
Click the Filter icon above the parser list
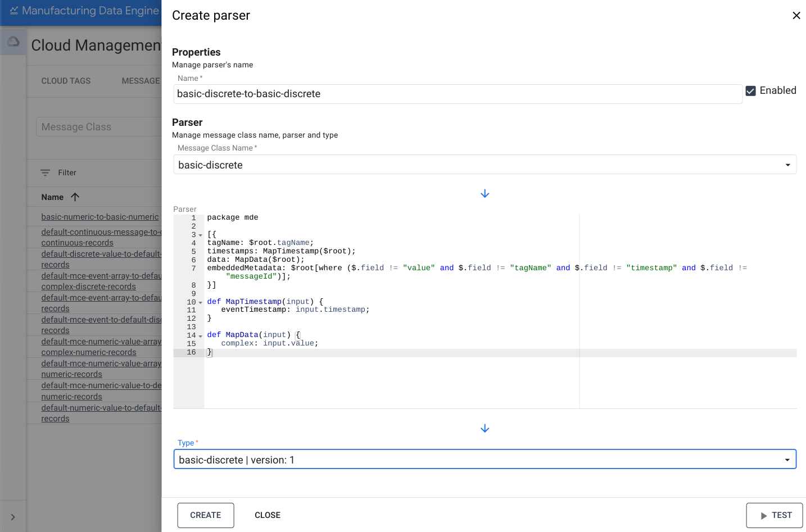(x=46, y=172)
